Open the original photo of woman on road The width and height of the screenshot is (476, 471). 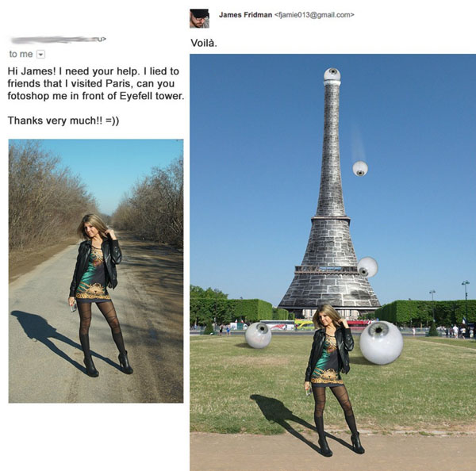pyautogui.click(x=96, y=270)
